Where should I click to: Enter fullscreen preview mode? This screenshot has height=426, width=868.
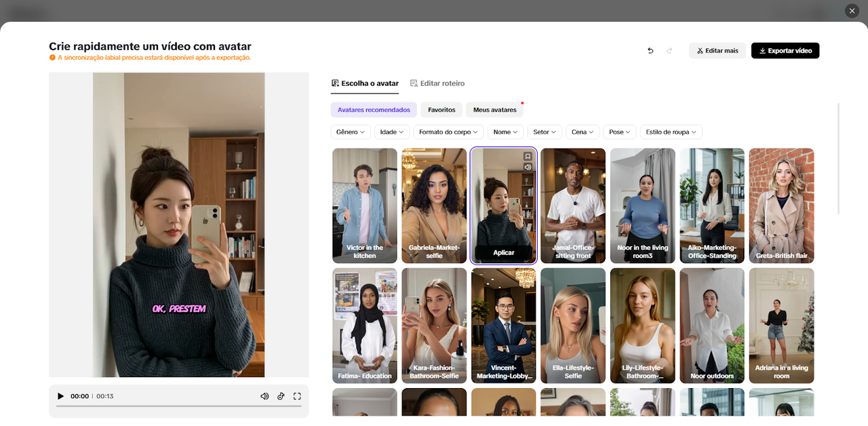(x=297, y=396)
